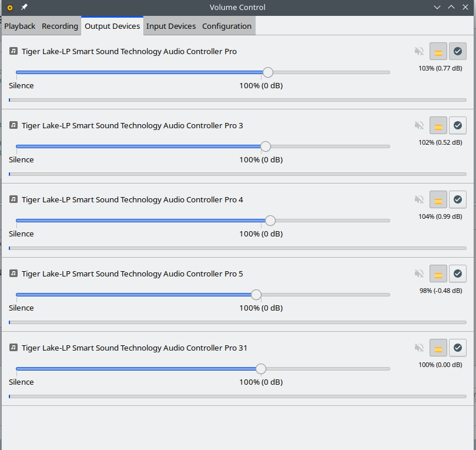This screenshot has height=450, width=476.
Task: Mute Audio Controller Pro 31 output
Action: pos(419,348)
